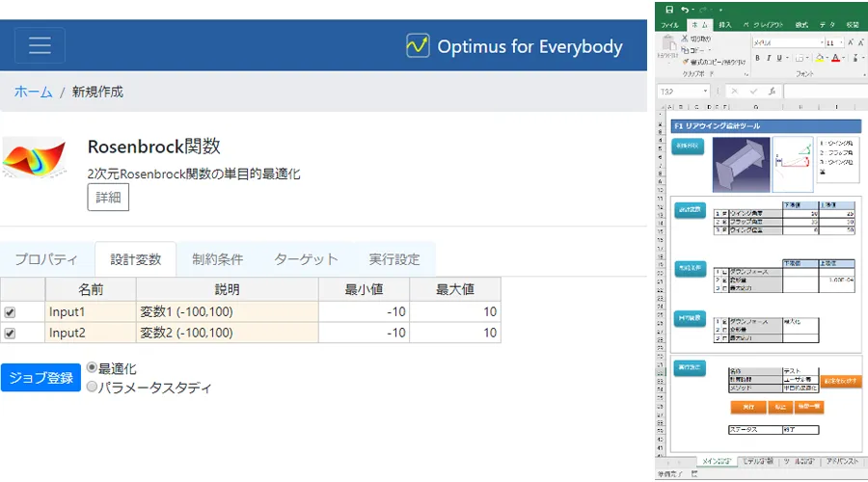Open the 挿入 ribbon tab in Excel

725,25
